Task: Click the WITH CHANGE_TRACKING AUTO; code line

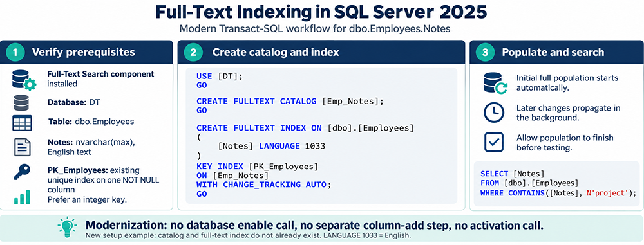Action: [x=263, y=185]
